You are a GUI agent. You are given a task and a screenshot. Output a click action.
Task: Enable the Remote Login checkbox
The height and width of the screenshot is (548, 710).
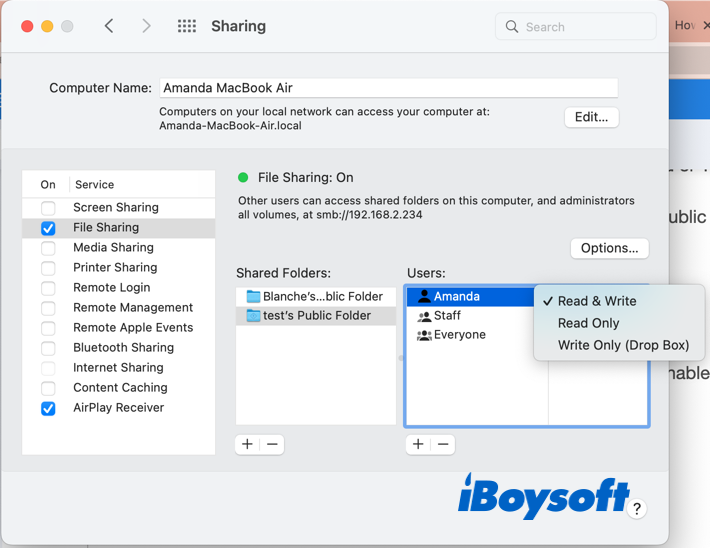pyautogui.click(x=48, y=288)
